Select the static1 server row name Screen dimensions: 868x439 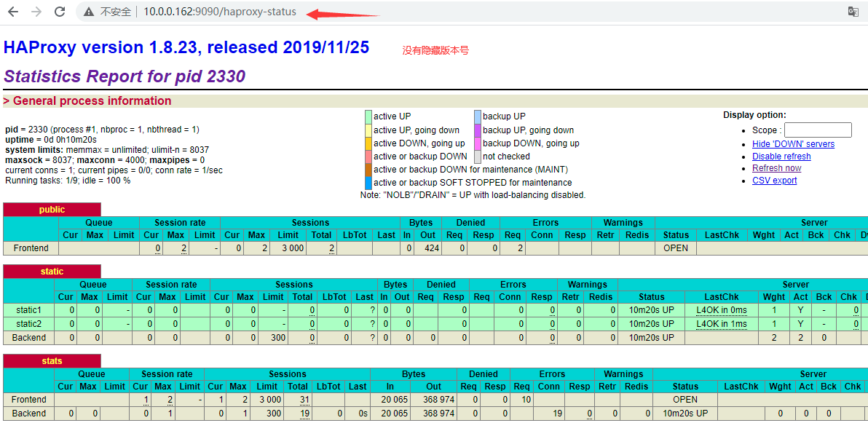tap(29, 310)
